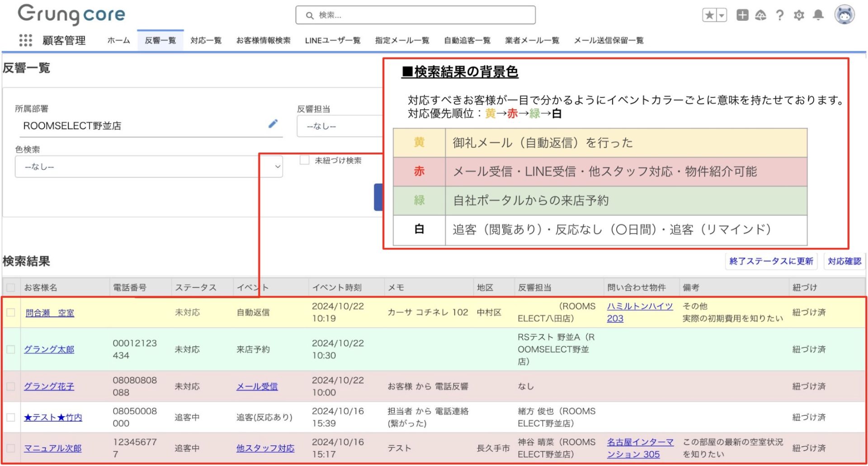Open the help question mark icon
The width and height of the screenshot is (868, 466).
779,15
